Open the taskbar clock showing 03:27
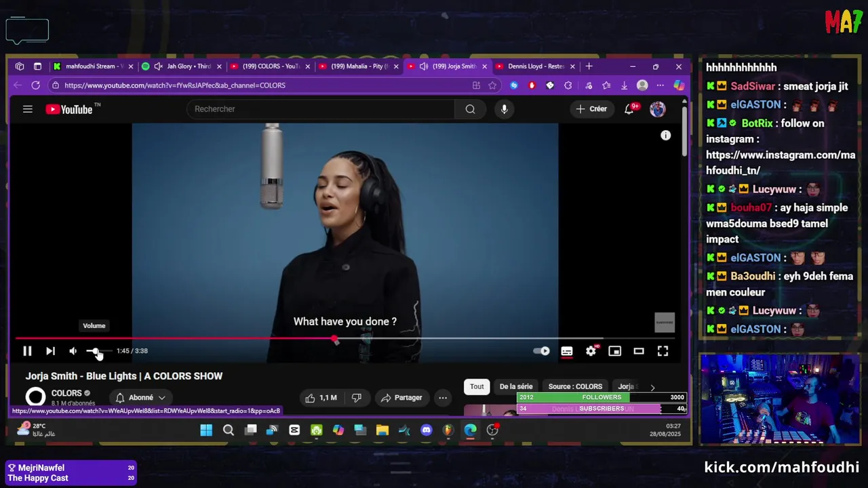This screenshot has width=868, height=488. tap(665, 430)
